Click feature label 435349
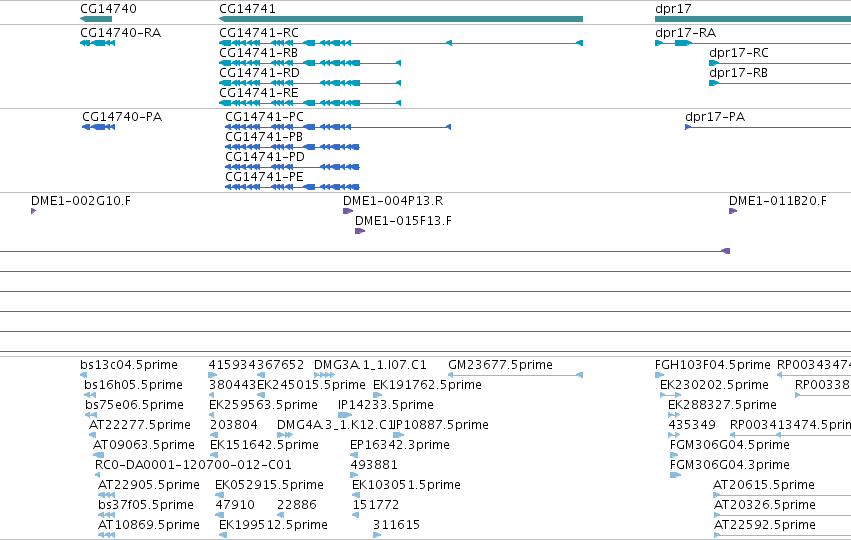This screenshot has width=851, height=540. point(692,425)
